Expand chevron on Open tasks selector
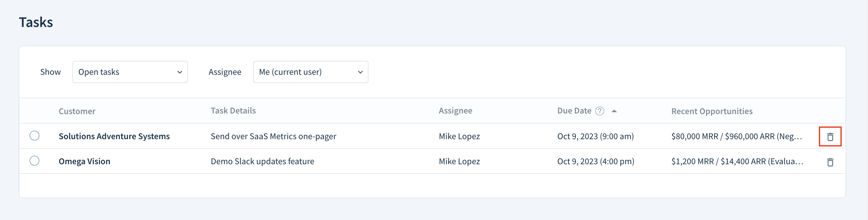The image size is (868, 220). pos(180,72)
